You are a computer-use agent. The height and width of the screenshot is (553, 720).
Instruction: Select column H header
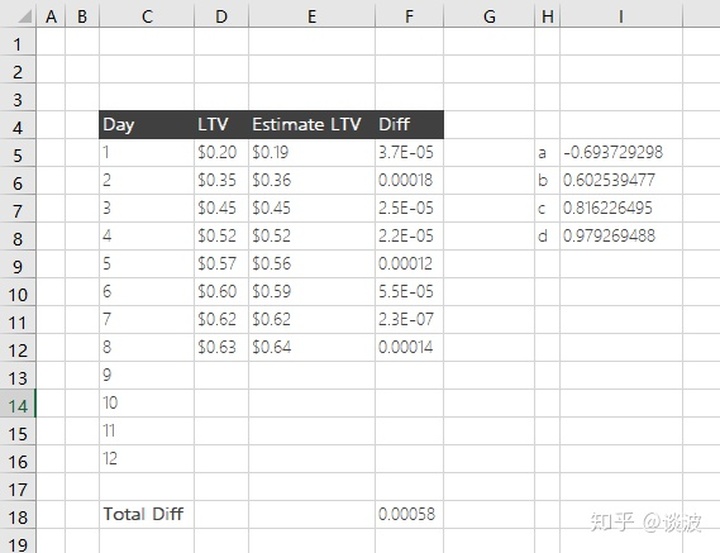[x=547, y=17]
